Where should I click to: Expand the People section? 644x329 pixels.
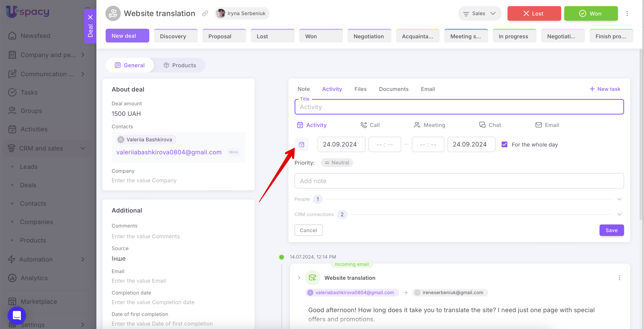(x=619, y=199)
